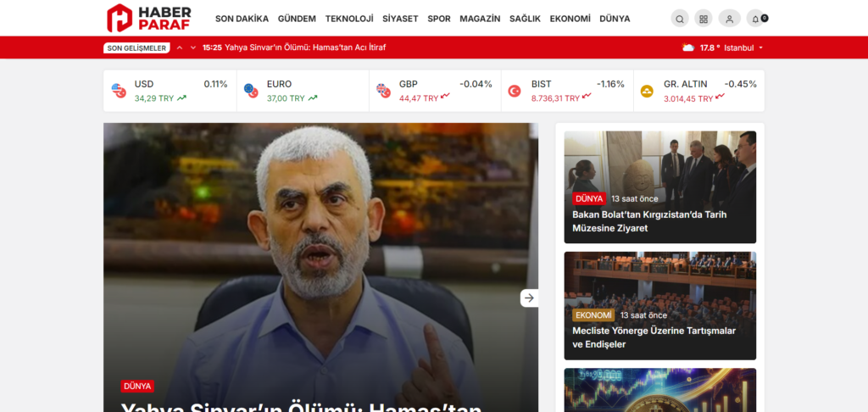Click the GBP -0.04% change
This screenshot has height=412, width=868.
(x=476, y=84)
